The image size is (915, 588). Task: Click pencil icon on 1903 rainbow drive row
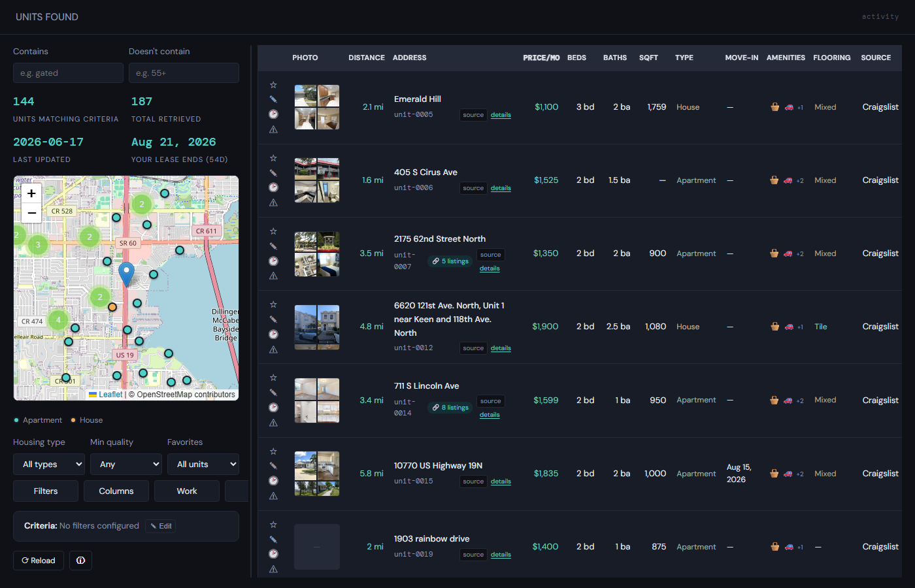click(273, 540)
